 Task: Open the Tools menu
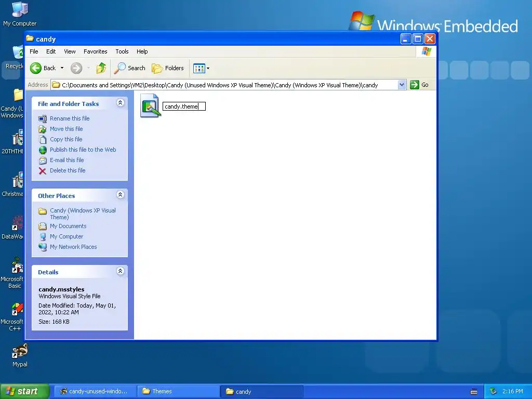[x=122, y=51]
